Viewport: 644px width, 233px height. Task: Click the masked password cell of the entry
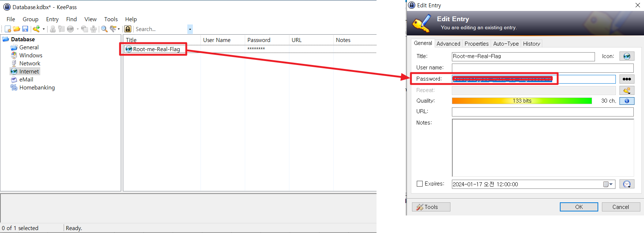256,49
